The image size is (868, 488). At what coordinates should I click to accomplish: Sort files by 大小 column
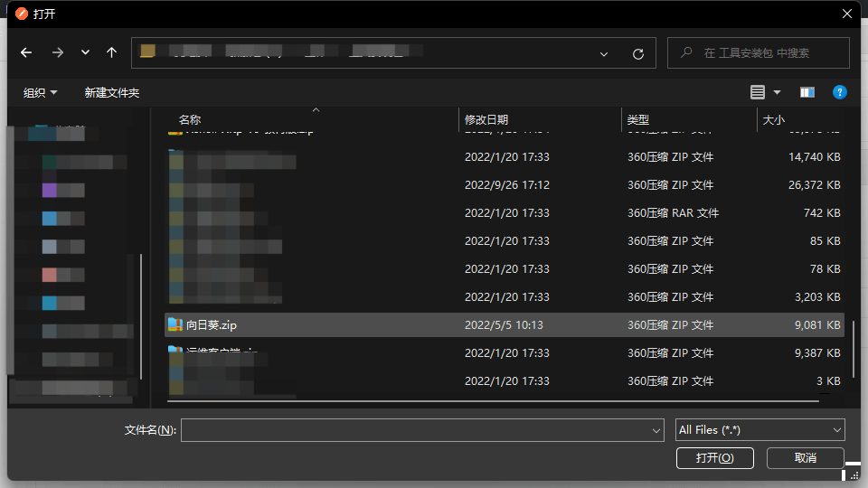(773, 119)
